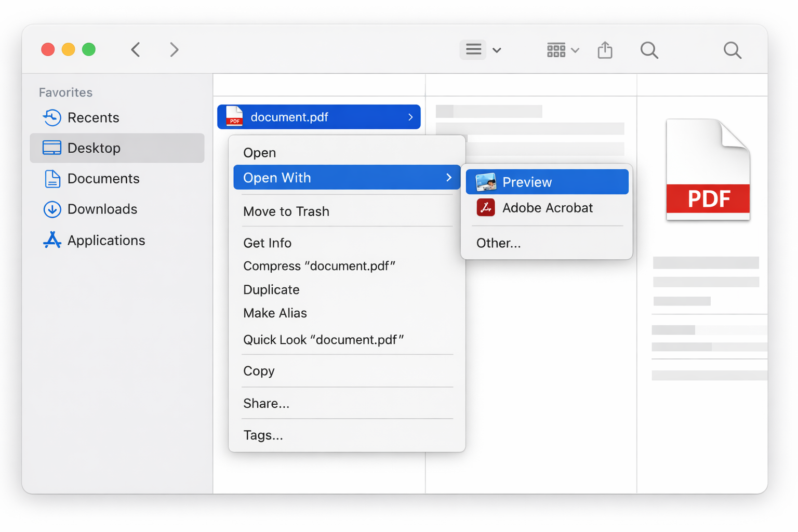Open the view options chevron beside list icon

(x=497, y=50)
